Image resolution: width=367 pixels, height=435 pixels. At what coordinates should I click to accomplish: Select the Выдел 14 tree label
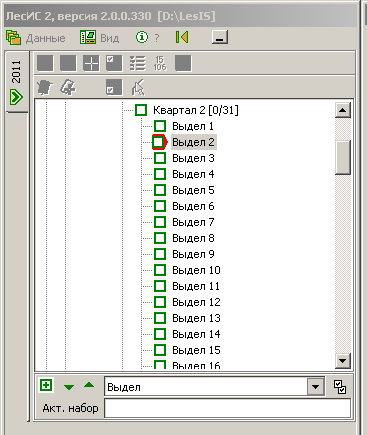coord(196,334)
